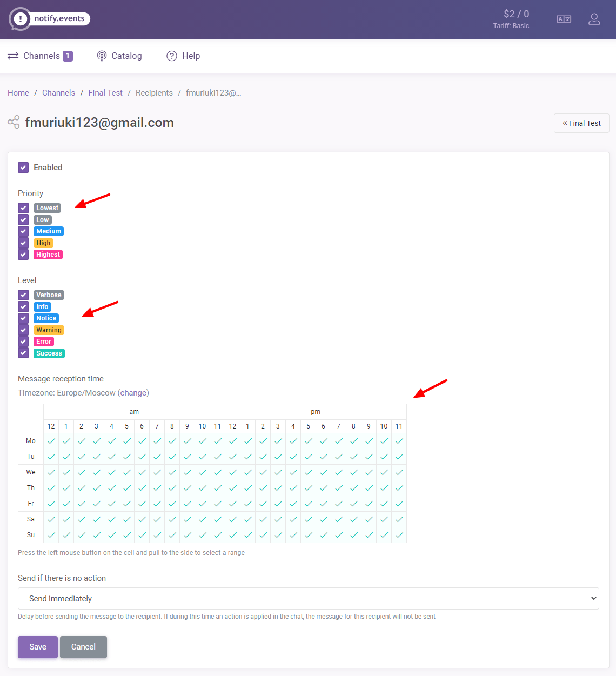Viewport: 616px width, 676px height.
Task: Toggle Sunday 9 am checkmark cell
Action: click(x=188, y=535)
